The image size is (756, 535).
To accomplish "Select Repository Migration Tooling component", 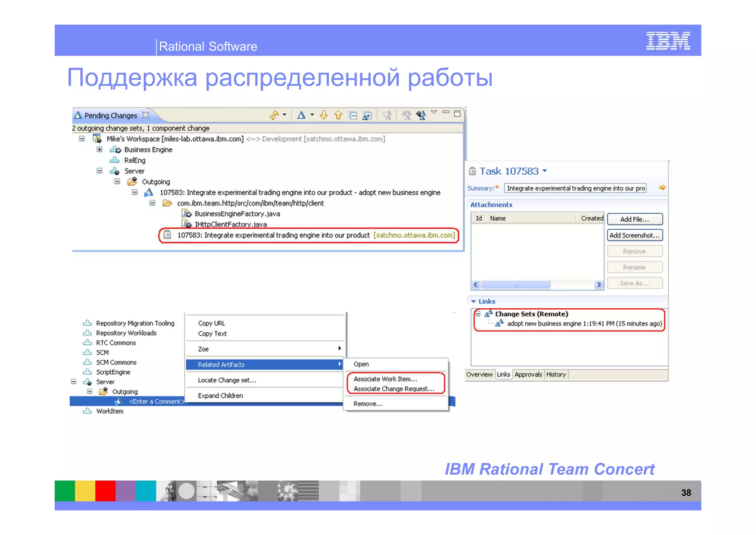I will tap(135, 323).
